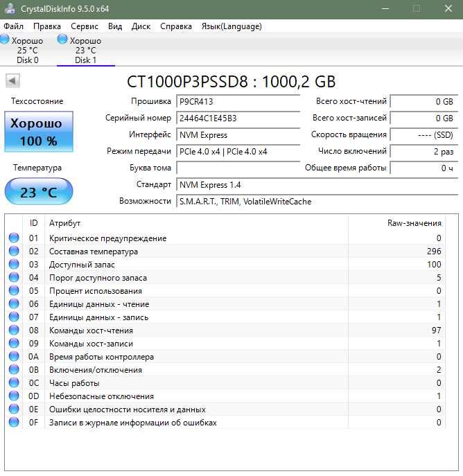Click the CrystalDiskInfo app icon in title bar
Screen dimensions: 463x476
10,9
